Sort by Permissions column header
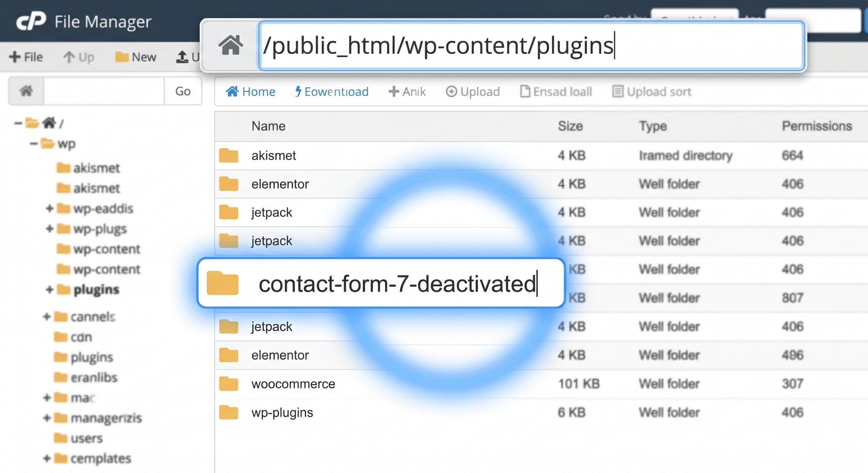The height and width of the screenshot is (473, 868). [817, 126]
